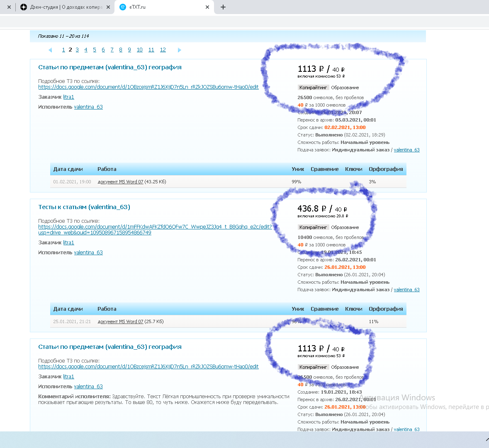
Task: Click the previous page arrow icon
Action: click(50, 50)
